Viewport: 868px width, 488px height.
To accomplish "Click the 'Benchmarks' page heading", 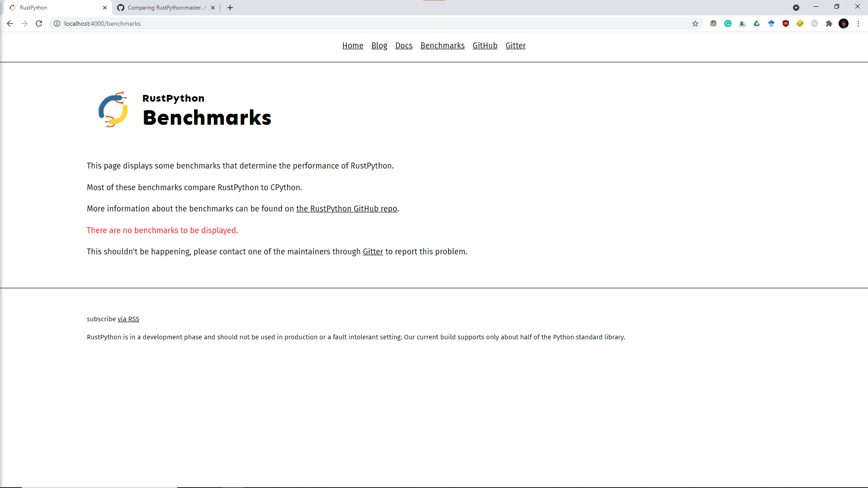I will 207,117.
